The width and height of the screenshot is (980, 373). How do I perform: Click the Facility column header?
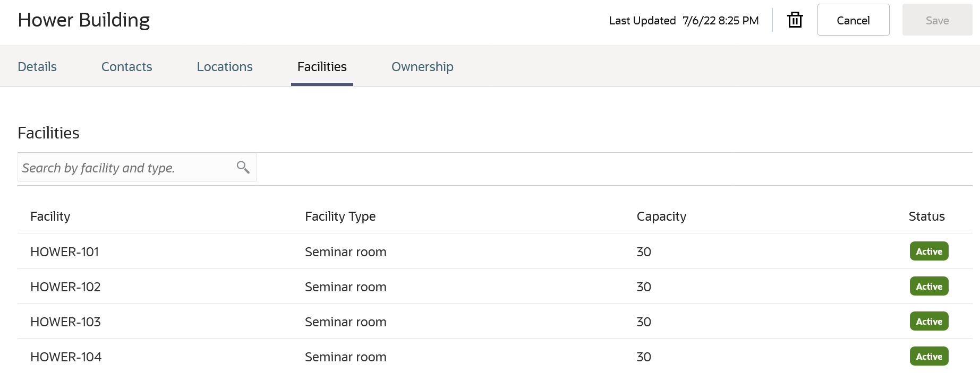click(x=50, y=216)
